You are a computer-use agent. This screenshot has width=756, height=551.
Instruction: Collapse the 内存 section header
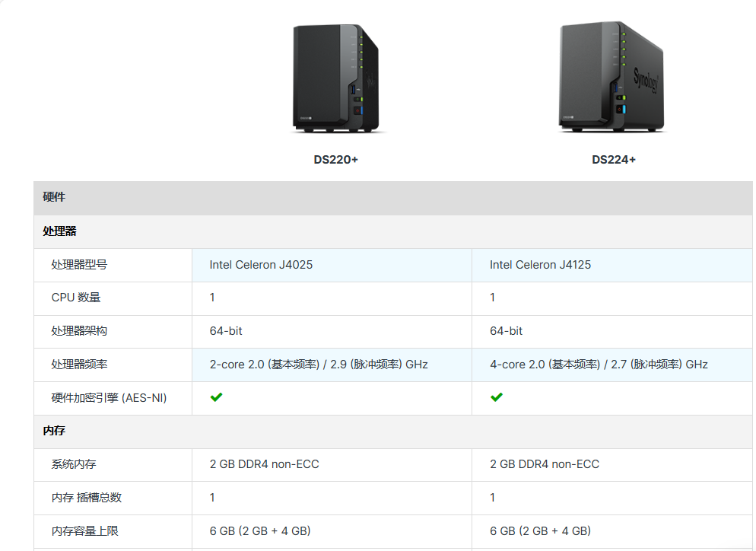coord(393,432)
